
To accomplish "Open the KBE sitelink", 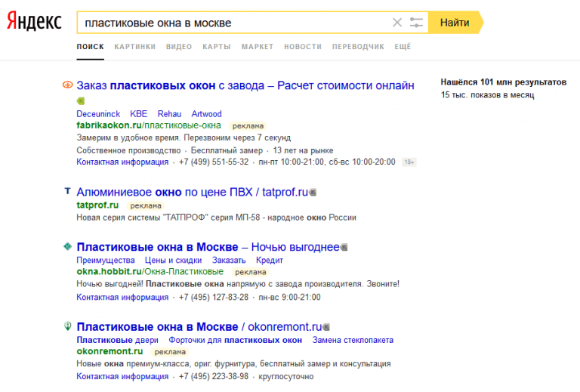I will [139, 114].
